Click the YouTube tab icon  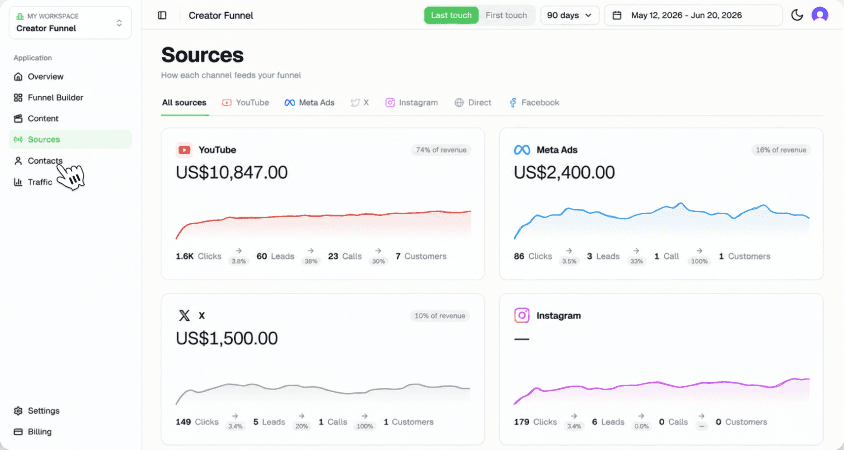tap(227, 103)
